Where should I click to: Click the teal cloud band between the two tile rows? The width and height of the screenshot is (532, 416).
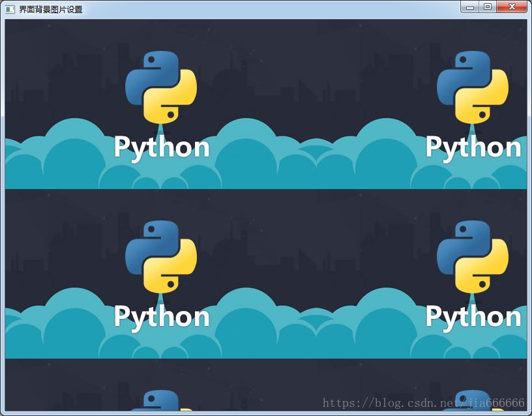pyautogui.click(x=293, y=176)
